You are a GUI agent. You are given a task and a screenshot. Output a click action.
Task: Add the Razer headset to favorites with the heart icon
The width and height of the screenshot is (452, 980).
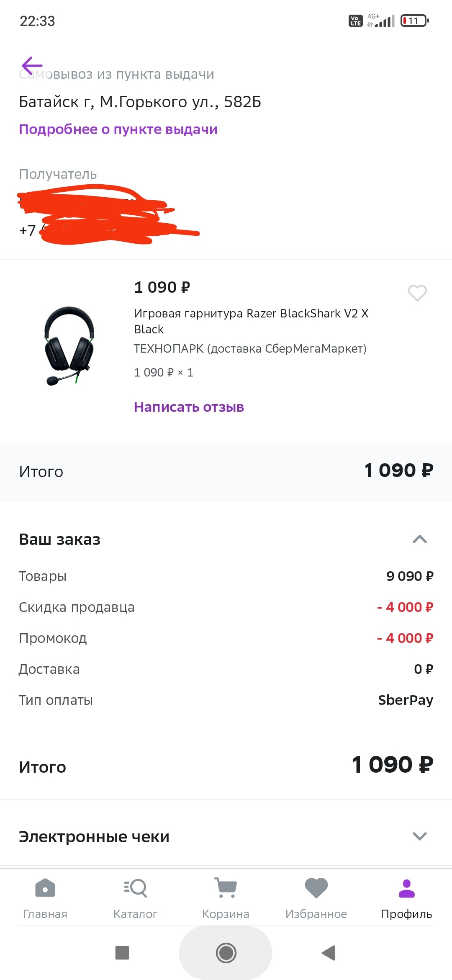(417, 293)
